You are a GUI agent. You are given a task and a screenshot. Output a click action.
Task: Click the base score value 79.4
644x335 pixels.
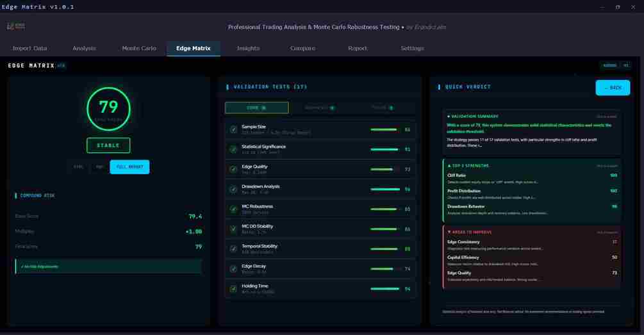[x=195, y=217]
